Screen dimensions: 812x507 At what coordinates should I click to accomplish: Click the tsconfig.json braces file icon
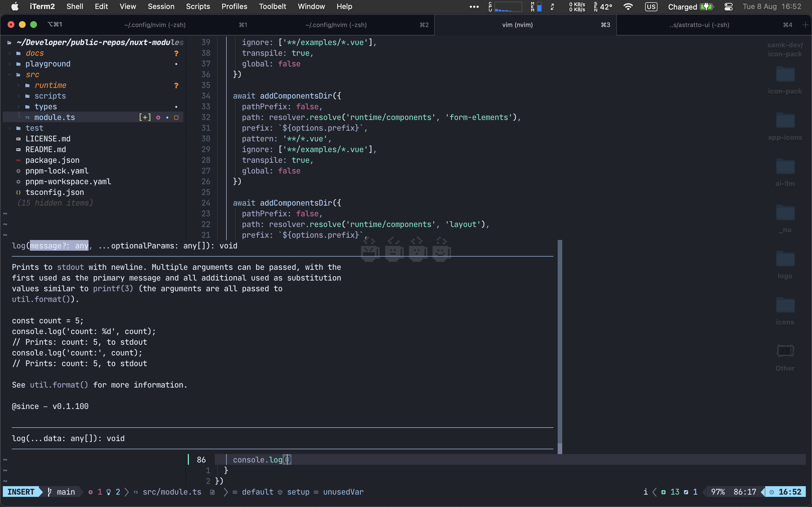tap(18, 192)
